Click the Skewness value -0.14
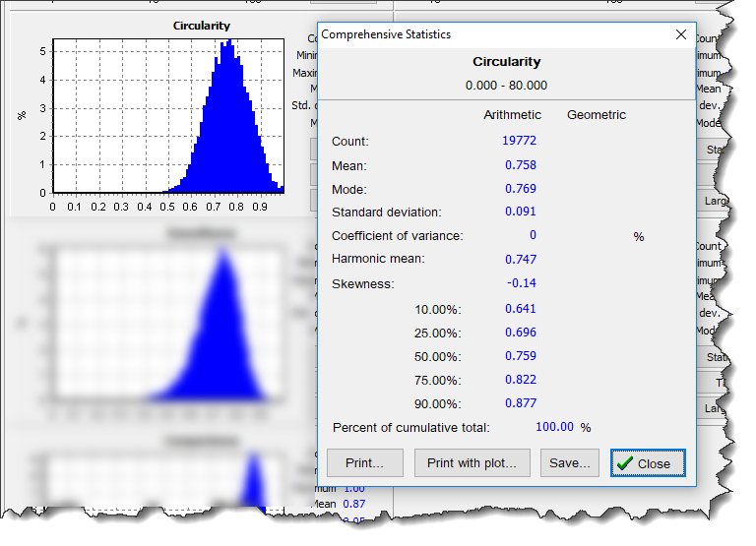Viewport: 756px width, 546px height. pos(522,284)
